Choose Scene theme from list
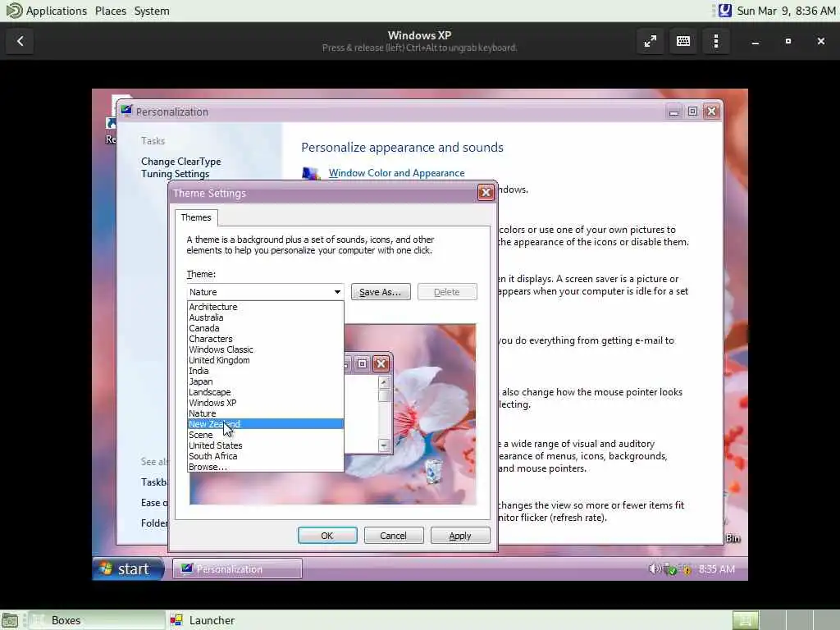840x630 pixels. (265, 435)
